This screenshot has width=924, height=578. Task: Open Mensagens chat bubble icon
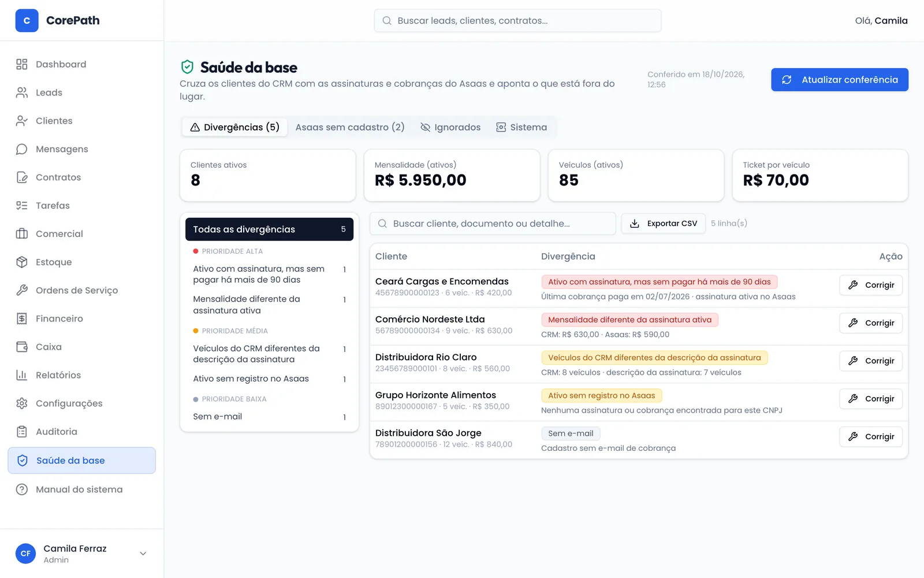[22, 149]
